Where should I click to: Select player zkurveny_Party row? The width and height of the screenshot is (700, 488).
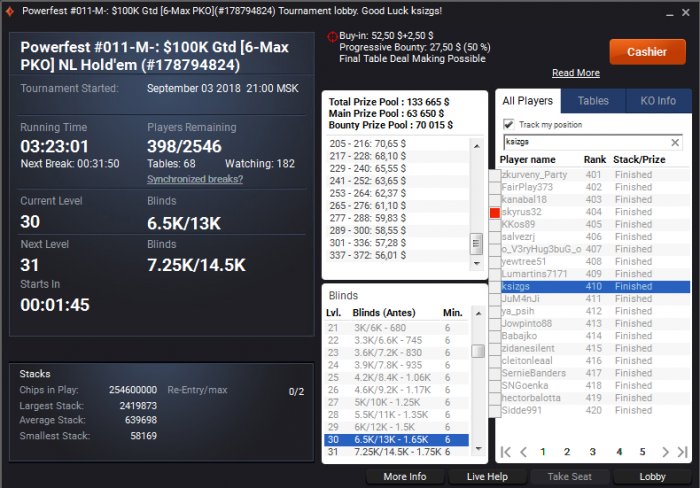(x=595, y=175)
